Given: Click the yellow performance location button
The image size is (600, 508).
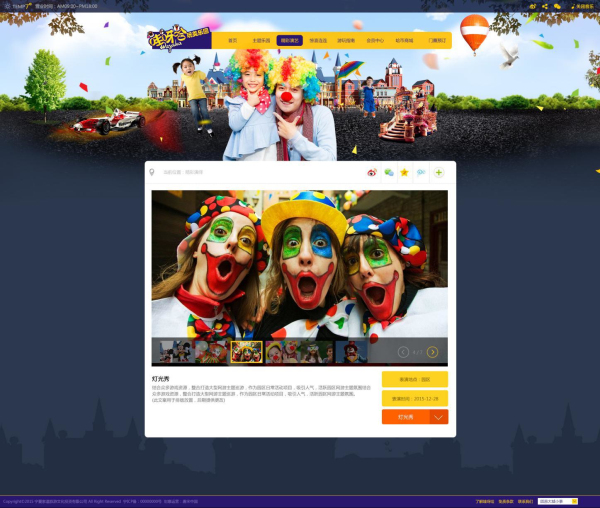Looking at the screenshot, I should (x=414, y=380).
